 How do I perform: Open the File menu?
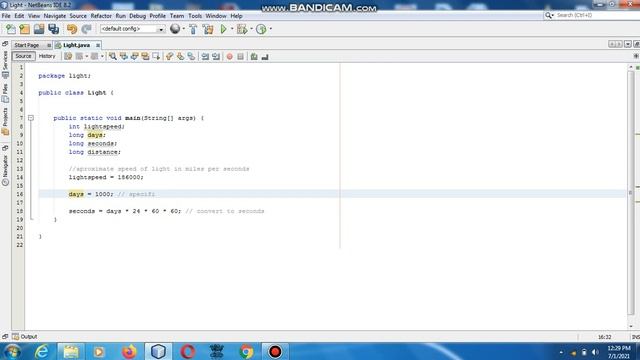[6, 16]
